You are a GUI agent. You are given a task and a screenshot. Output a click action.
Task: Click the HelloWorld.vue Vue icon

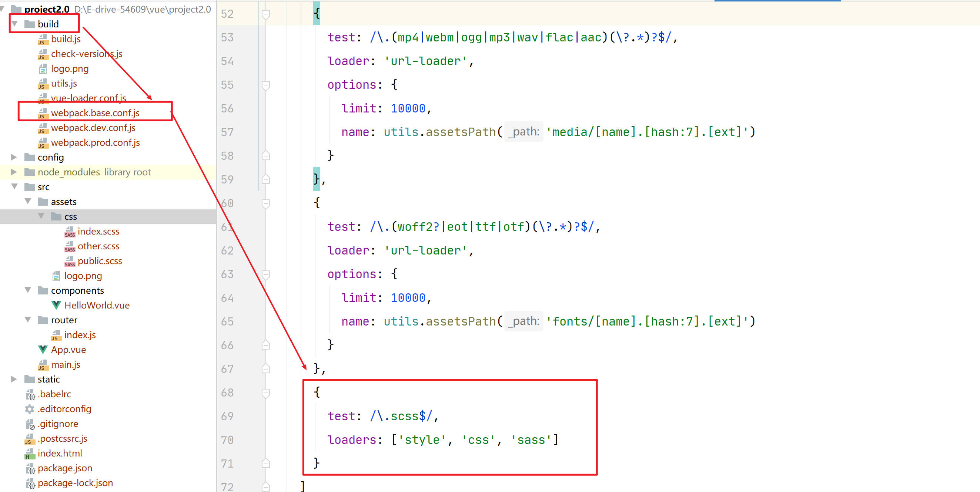point(56,305)
